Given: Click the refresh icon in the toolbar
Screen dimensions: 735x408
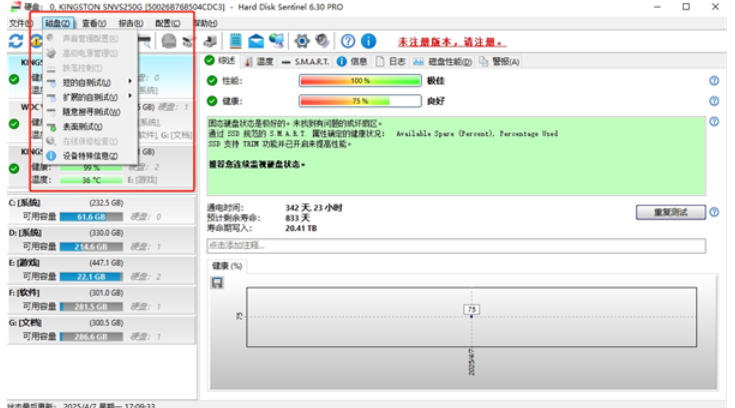Looking at the screenshot, I should coord(15,41).
